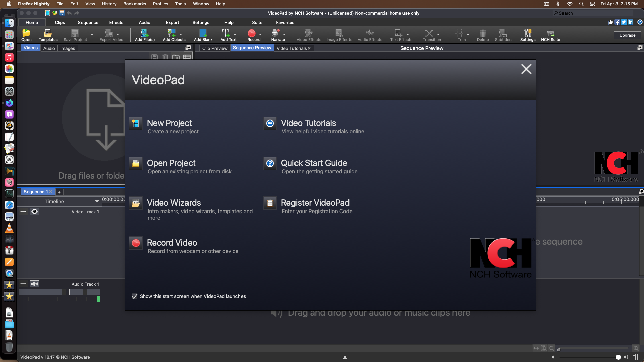Click the Subtitles toolbar icon
The image size is (644, 362).
tap(503, 35)
